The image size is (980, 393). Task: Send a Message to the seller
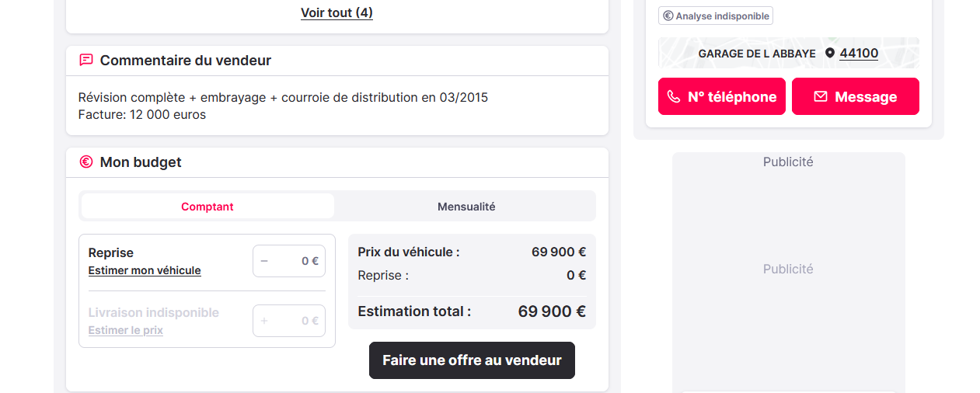[x=856, y=96]
